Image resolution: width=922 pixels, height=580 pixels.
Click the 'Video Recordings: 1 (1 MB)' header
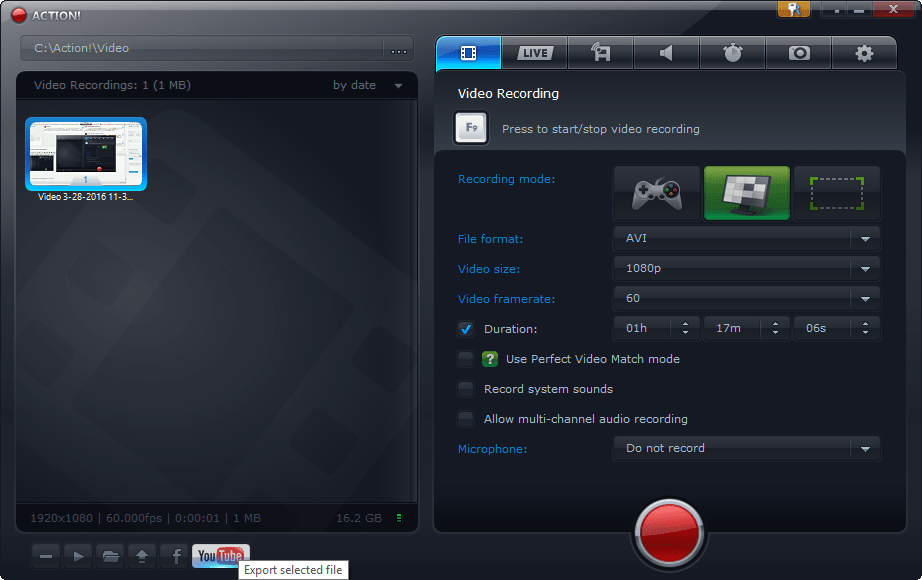click(x=112, y=85)
